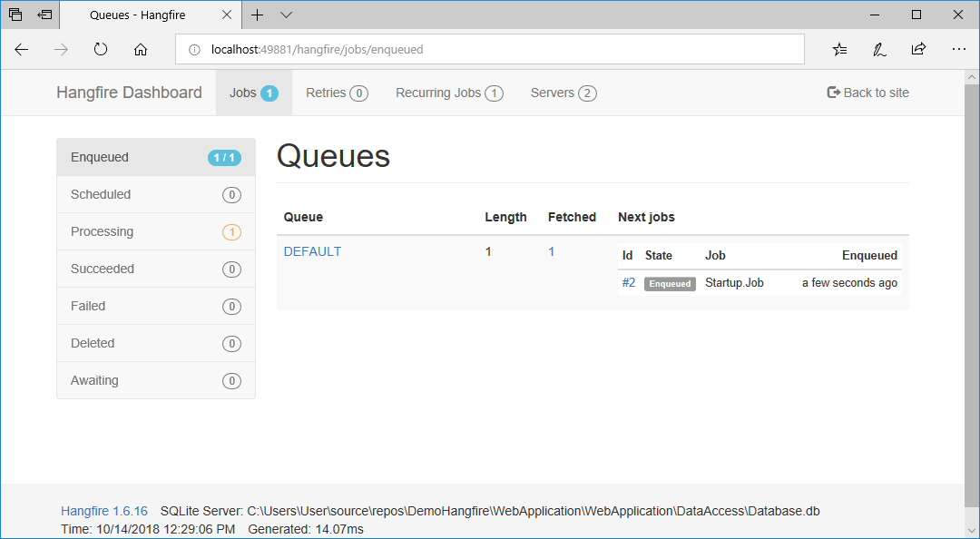Click 'a few seconds ago' timestamp
980x539 pixels.
coord(849,282)
